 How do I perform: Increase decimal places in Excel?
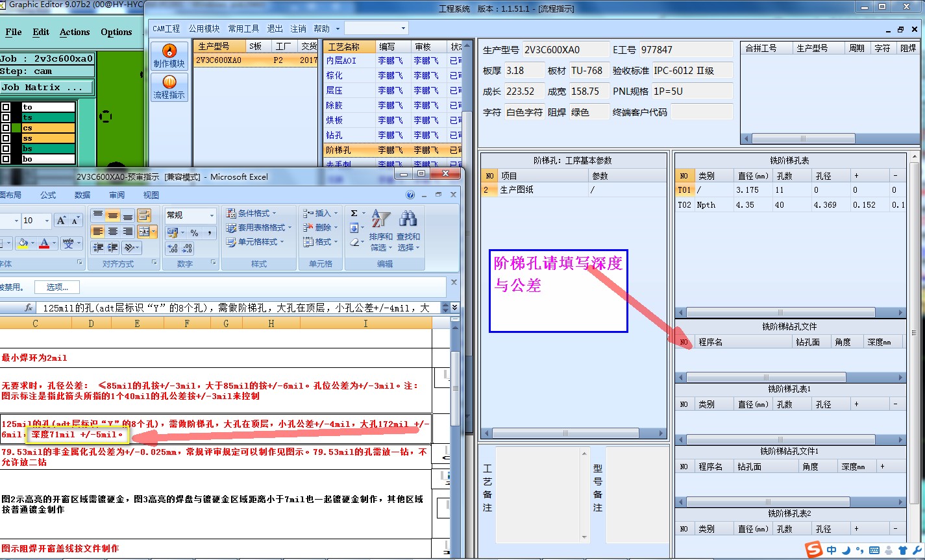(x=173, y=248)
